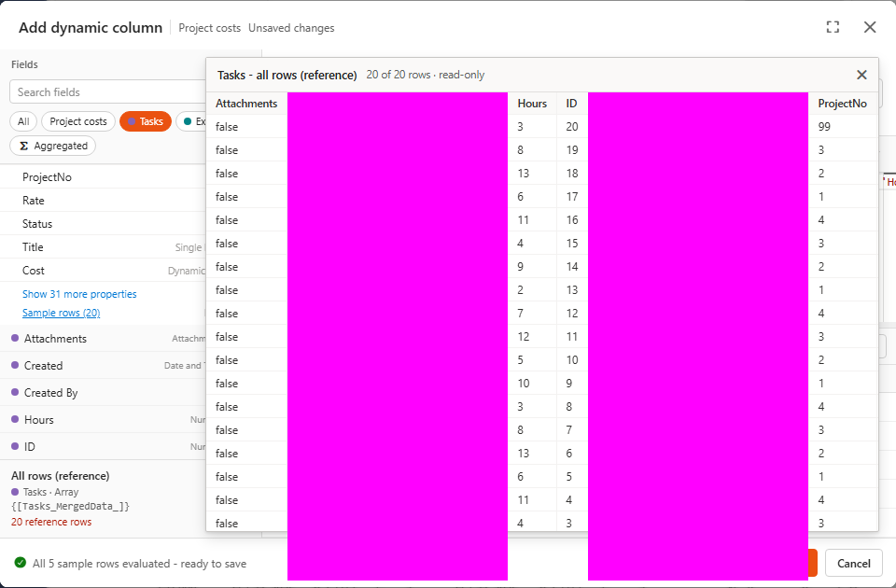Click the green checkmark status icon
Image resolution: width=896 pixels, height=588 pixels.
click(x=20, y=563)
